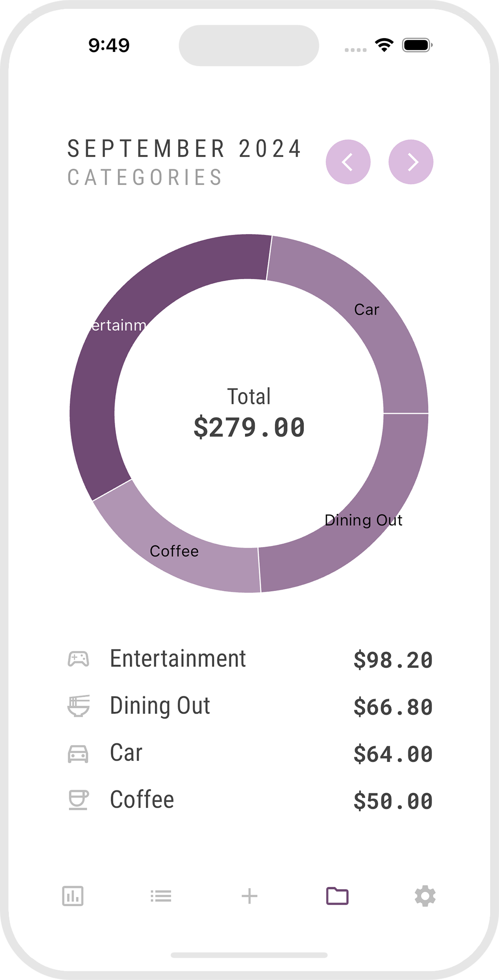Viewport: 499px width, 980px height.
Task: Tap the $50.00 Coffee amount
Action: click(393, 801)
